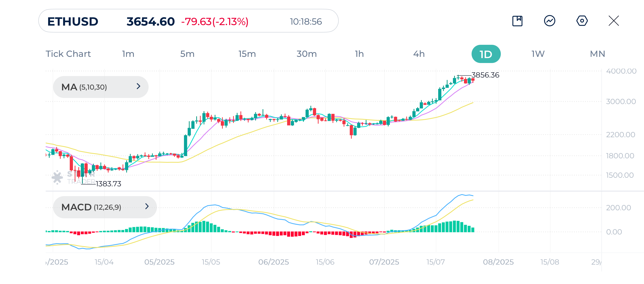644x284 pixels.
Task: Switch to the MN monthly timeframe
Action: (597, 54)
